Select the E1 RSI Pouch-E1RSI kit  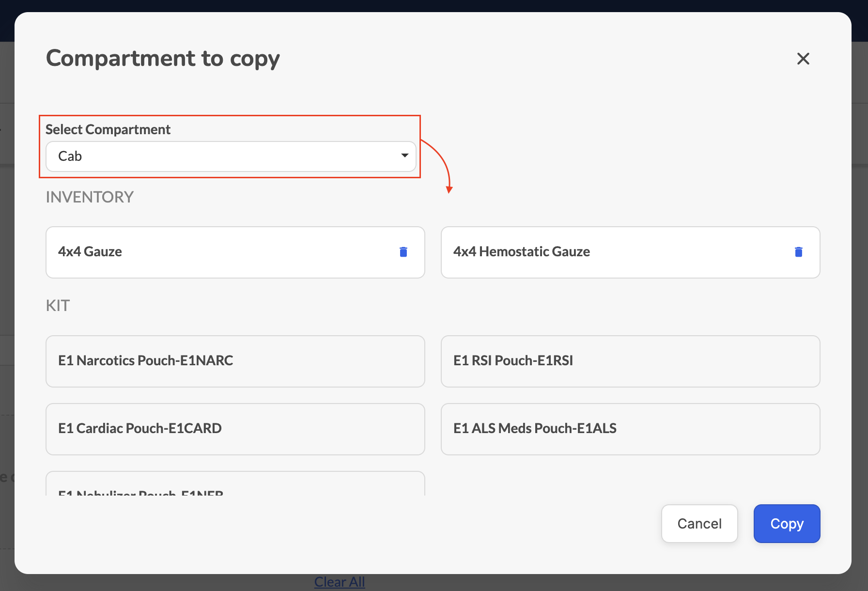[630, 361]
